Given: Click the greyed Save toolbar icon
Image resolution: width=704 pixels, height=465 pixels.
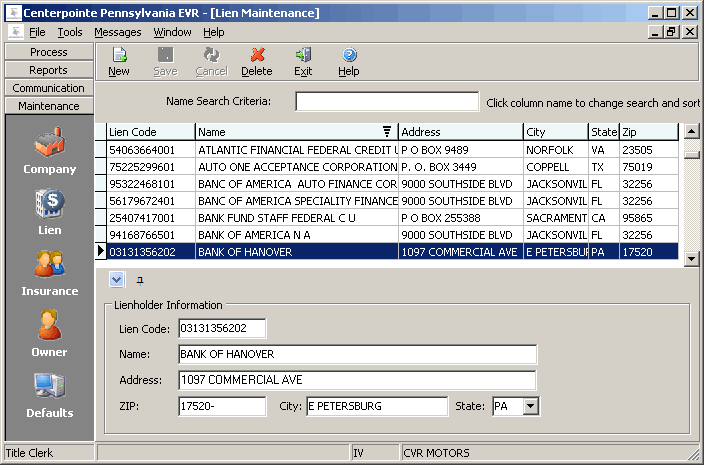Looking at the screenshot, I should click(165, 55).
